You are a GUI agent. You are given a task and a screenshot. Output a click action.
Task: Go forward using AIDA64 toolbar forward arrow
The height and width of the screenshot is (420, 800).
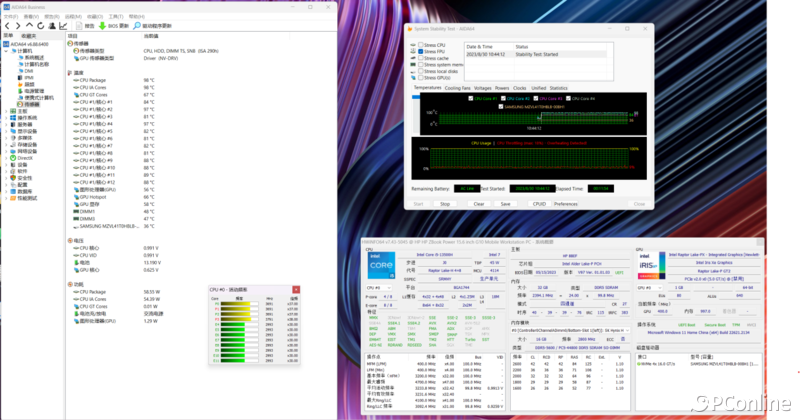pos(18,26)
